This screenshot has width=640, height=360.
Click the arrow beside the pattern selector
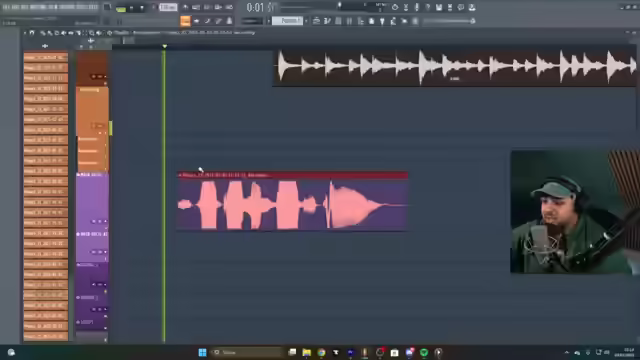306,21
